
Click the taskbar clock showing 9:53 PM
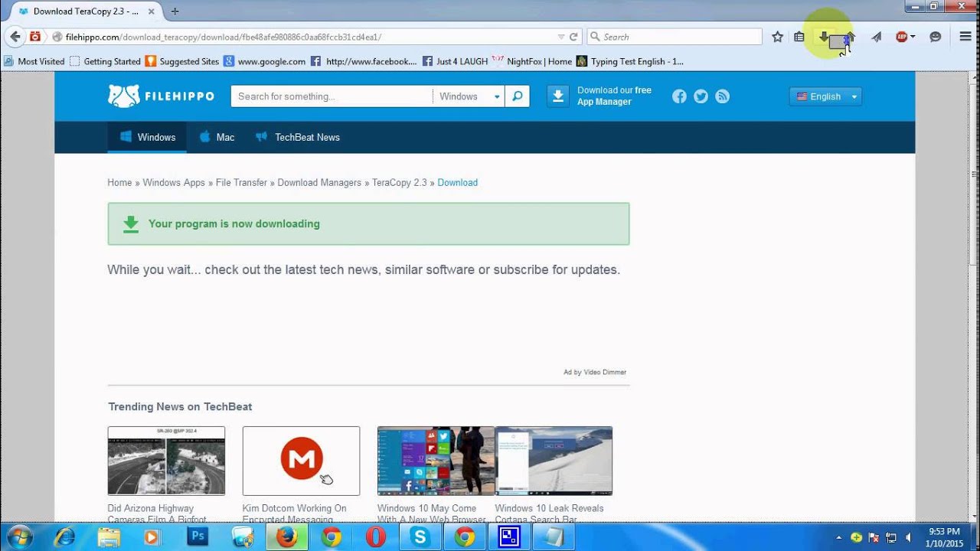(943, 537)
